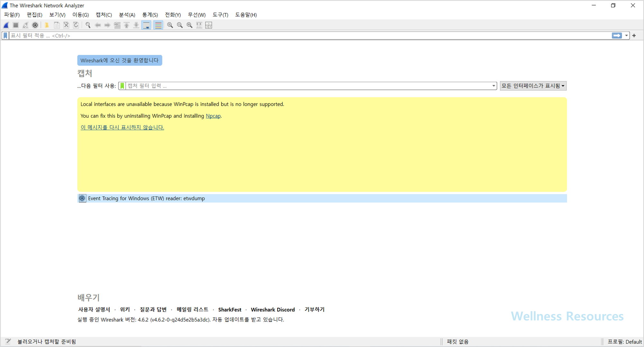This screenshot has width=644, height=347.
Task: Click the display filter input field
Action: (x=310, y=36)
